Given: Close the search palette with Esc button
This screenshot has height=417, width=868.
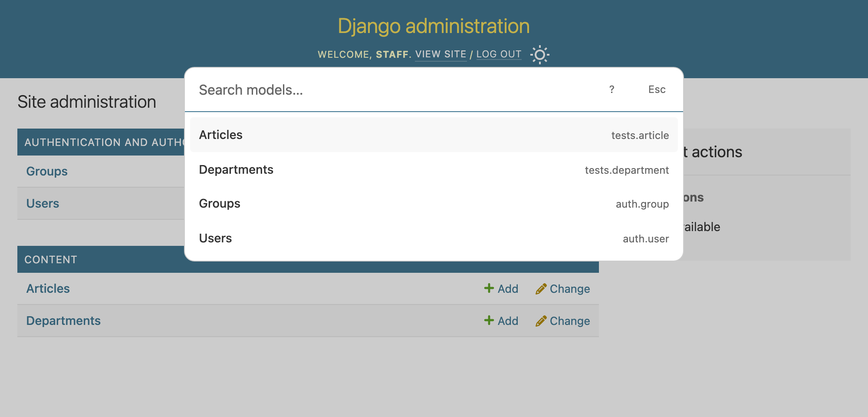Looking at the screenshot, I should 657,89.
